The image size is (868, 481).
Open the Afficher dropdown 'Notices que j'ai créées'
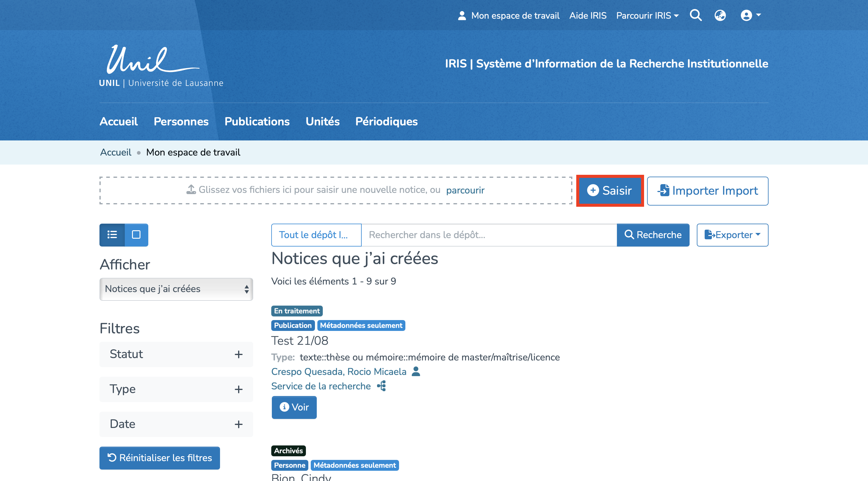pos(176,289)
